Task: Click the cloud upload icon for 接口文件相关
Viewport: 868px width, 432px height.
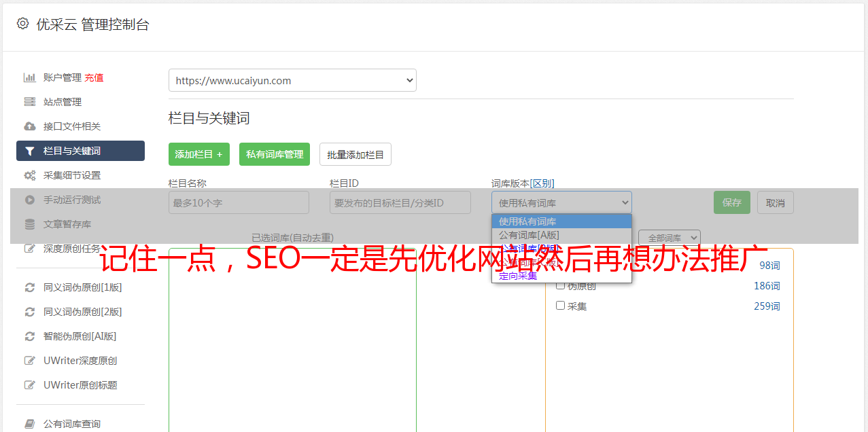Action: [x=29, y=126]
